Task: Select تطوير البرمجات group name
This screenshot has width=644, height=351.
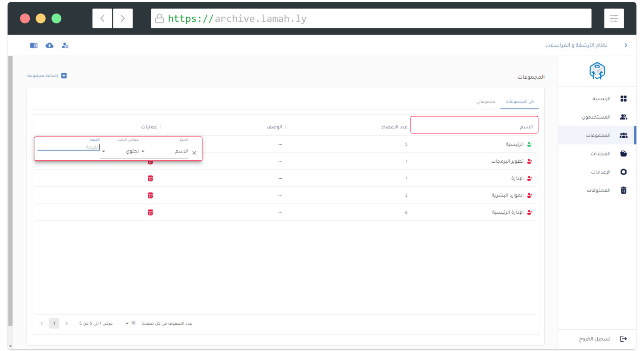Action: pyautogui.click(x=507, y=162)
